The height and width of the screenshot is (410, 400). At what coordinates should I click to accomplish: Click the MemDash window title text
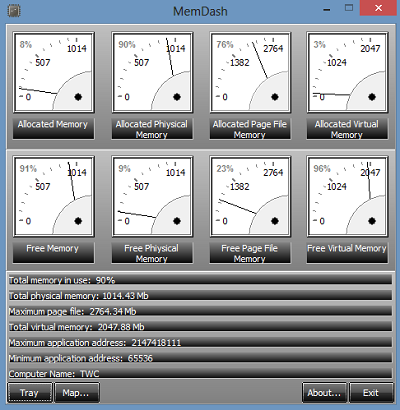coord(200,12)
